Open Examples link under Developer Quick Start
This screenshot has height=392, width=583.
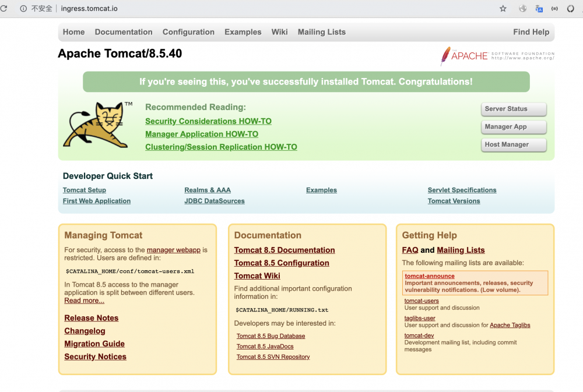click(x=322, y=190)
